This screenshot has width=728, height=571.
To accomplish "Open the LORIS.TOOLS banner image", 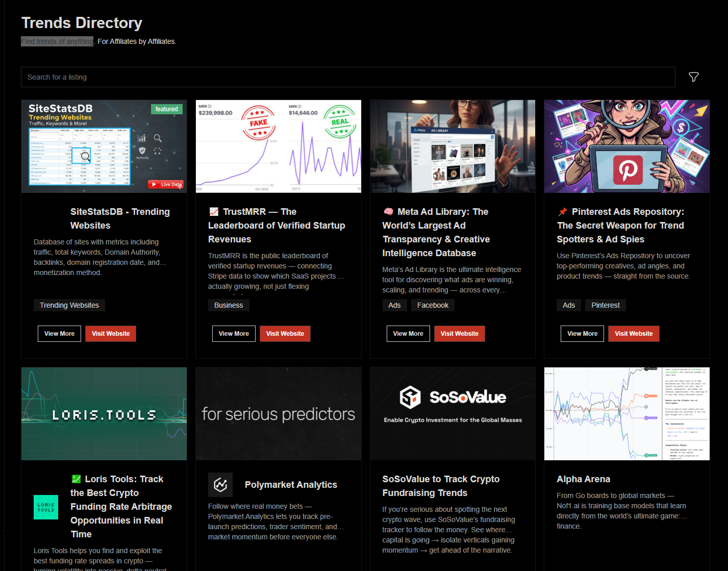I will [104, 414].
